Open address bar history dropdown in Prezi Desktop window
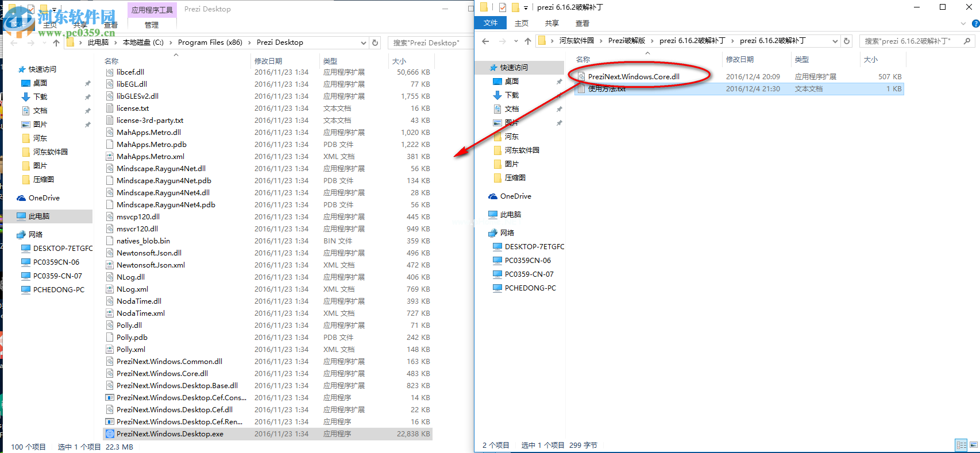 click(x=363, y=42)
